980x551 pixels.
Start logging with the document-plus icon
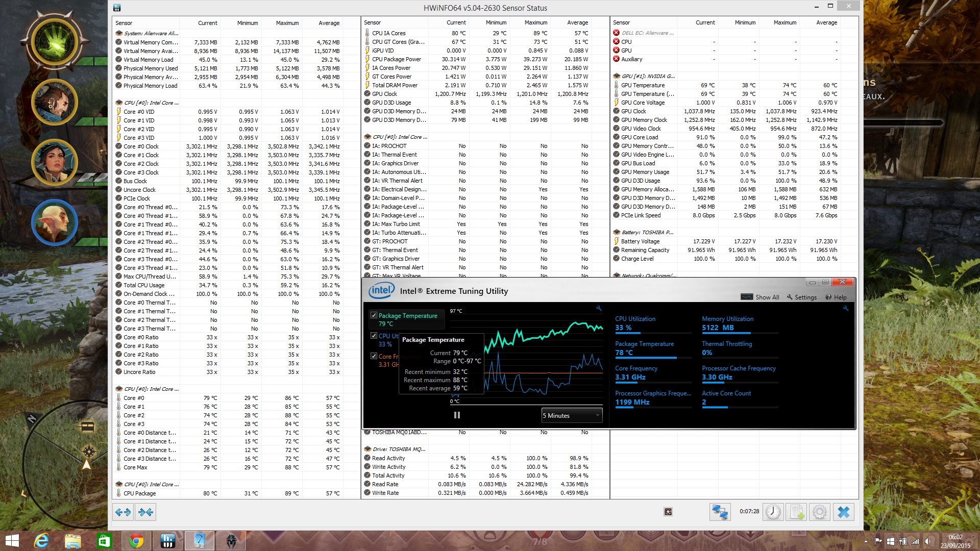tap(796, 512)
